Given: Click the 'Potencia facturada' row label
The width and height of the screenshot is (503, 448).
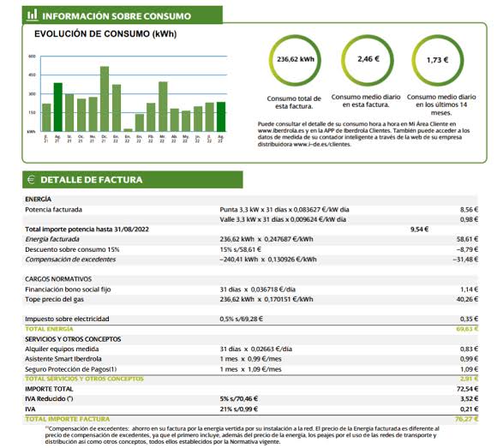Looking at the screenshot, I should 54,210.
